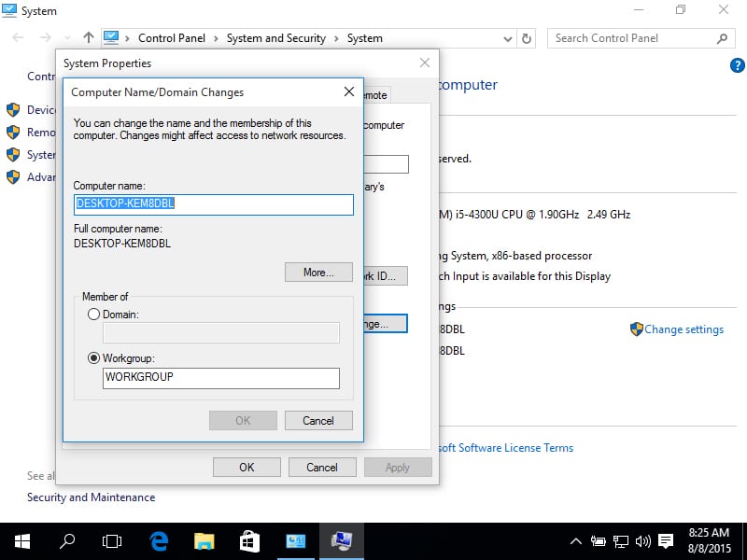Click the computer description field in System Properties

386,164
